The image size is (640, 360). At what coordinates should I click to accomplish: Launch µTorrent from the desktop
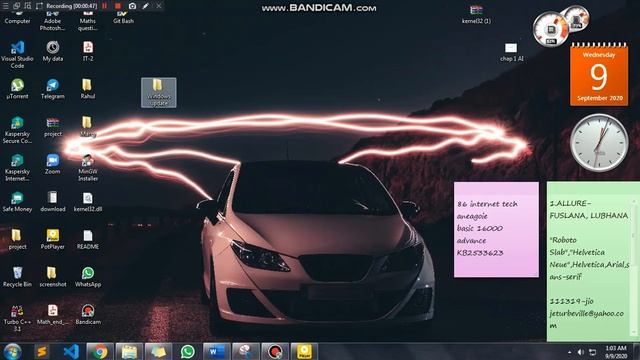(17, 89)
